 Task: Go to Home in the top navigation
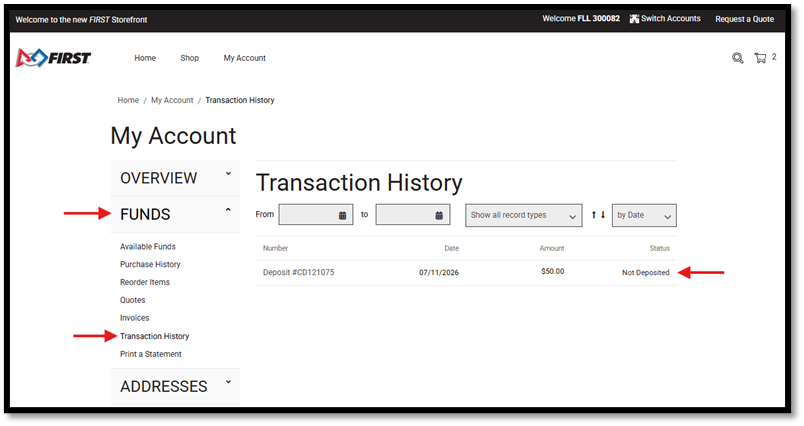coord(145,58)
